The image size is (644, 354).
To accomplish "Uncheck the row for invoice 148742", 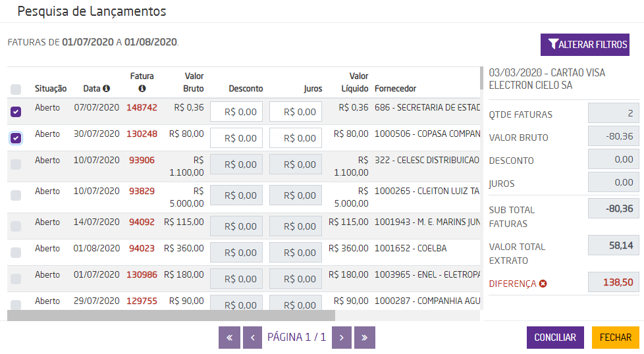I will coord(16,112).
